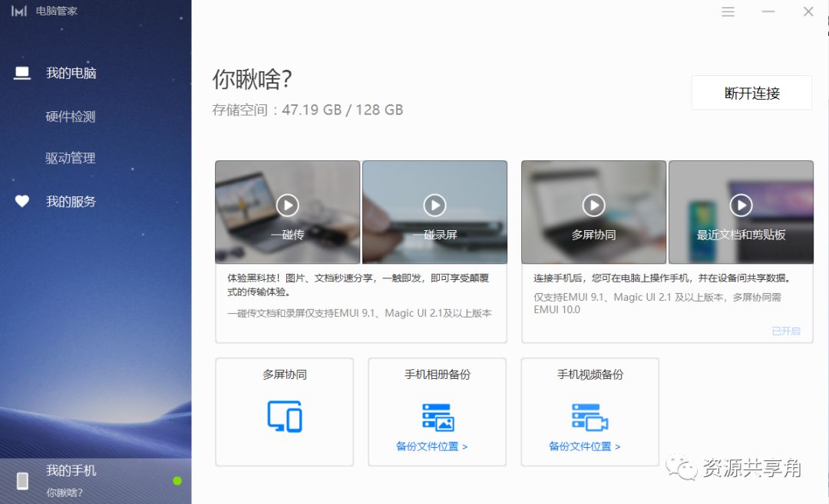The image size is (829, 504).
Task: Play the 多屏协同 video
Action: [593, 205]
